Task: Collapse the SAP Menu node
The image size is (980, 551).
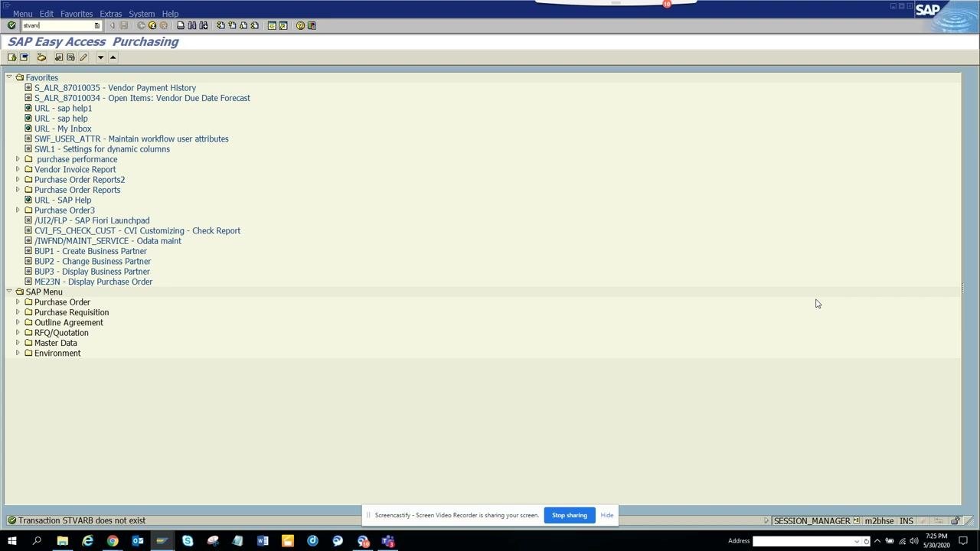Action: coord(9,292)
